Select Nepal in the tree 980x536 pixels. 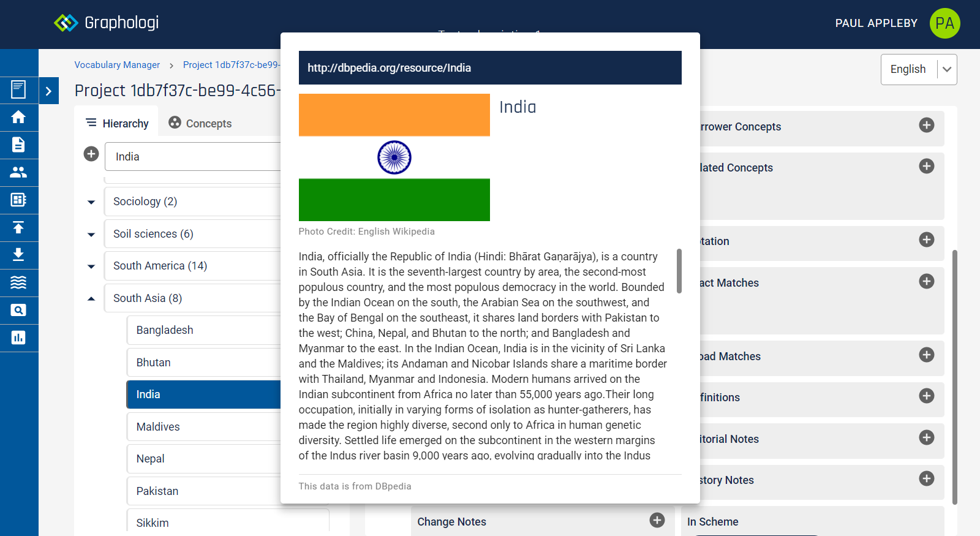(203, 459)
